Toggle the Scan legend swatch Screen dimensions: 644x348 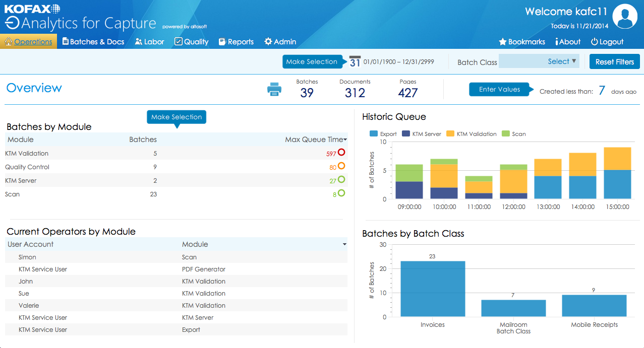coord(506,134)
